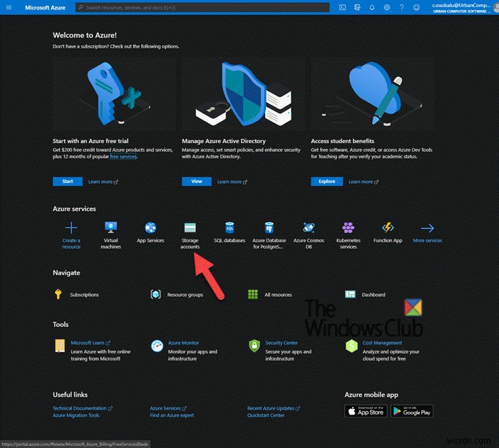This screenshot has height=448, width=499.
Task: Focus the search resources input field
Action: tap(202, 7)
